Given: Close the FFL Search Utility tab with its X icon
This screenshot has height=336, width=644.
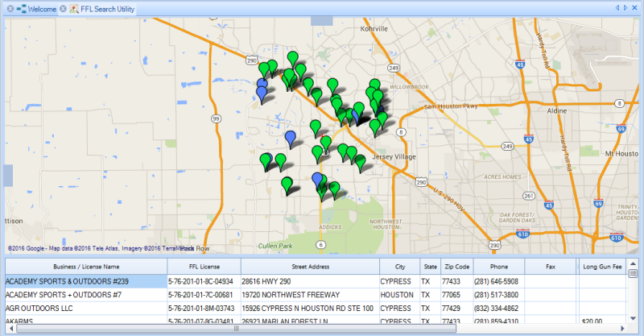Looking at the screenshot, I should tap(63, 9).
